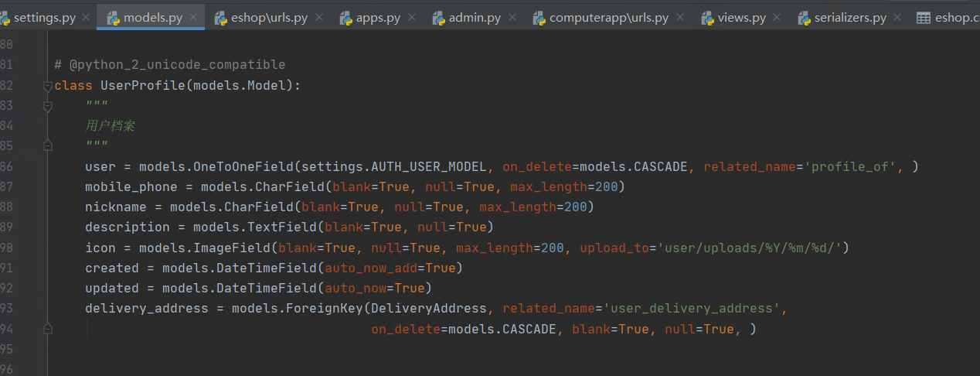
Task: Close the computerapp\urls.py tab
Action: click(x=679, y=17)
